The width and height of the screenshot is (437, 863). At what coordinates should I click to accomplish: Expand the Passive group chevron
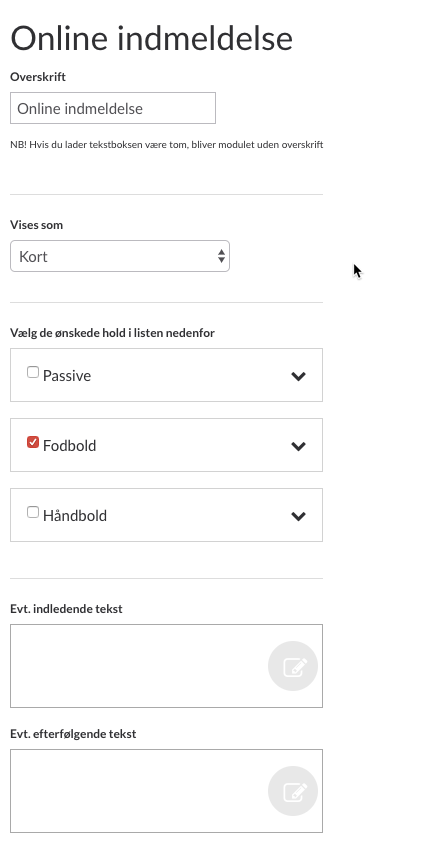point(298,376)
